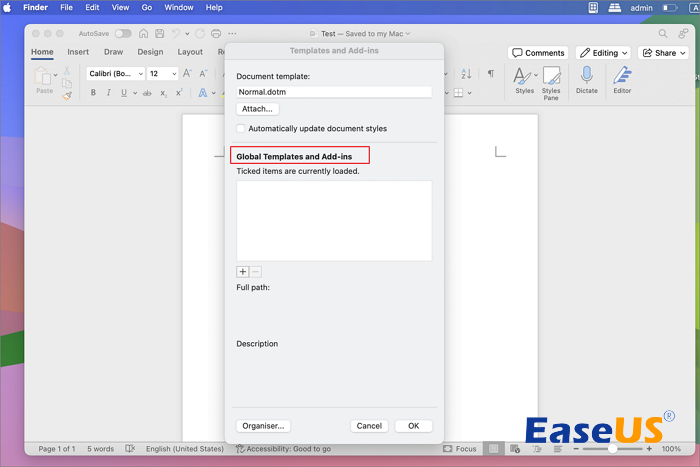Click the zoom out minus button
The height and width of the screenshot is (467, 700).
pos(576,449)
